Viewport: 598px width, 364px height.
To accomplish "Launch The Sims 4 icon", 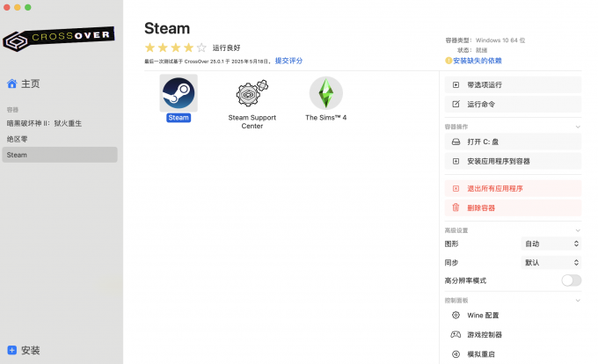I will click(x=325, y=93).
